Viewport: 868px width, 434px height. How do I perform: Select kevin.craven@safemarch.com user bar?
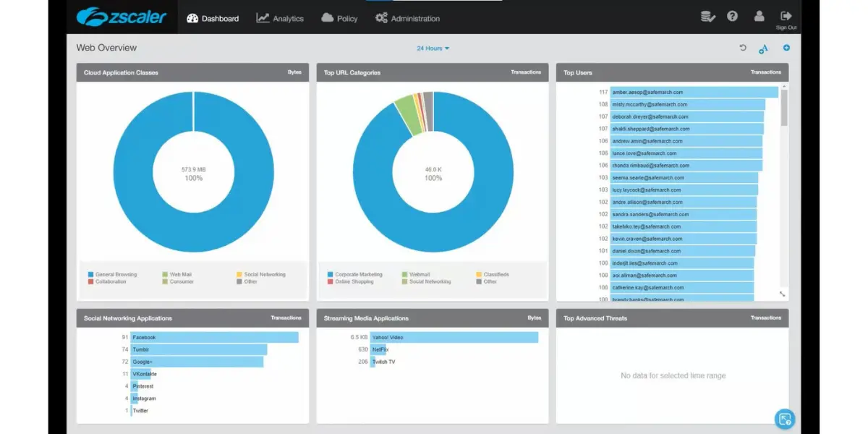(x=684, y=239)
